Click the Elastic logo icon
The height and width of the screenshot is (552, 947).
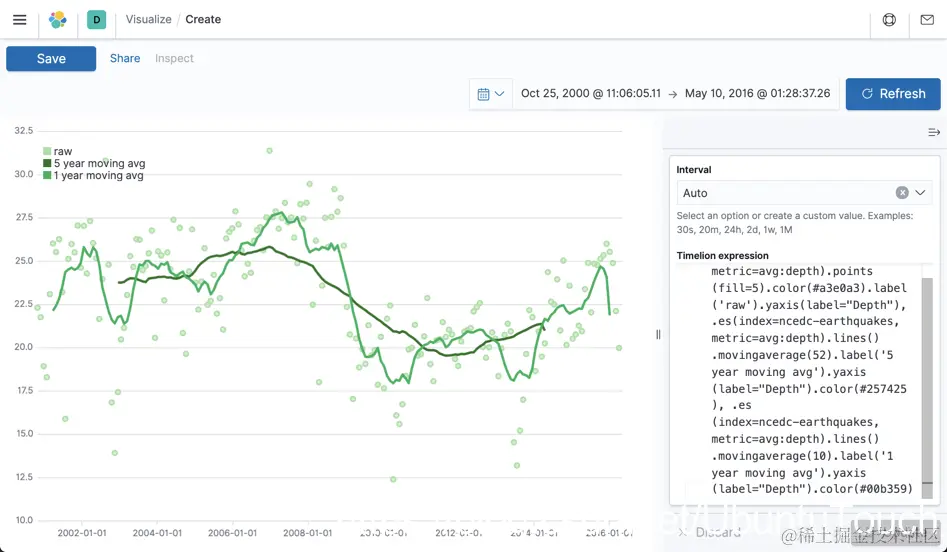coord(58,20)
